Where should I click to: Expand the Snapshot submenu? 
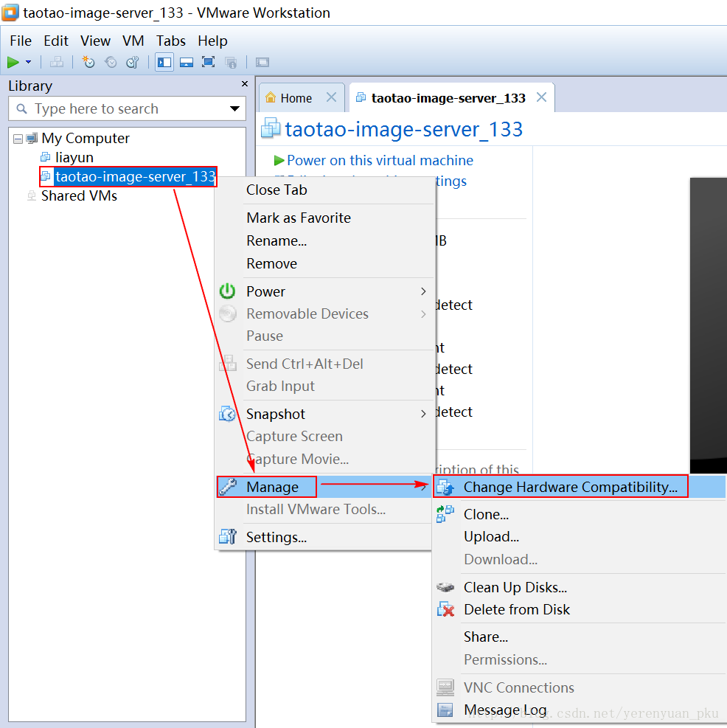pos(325,414)
